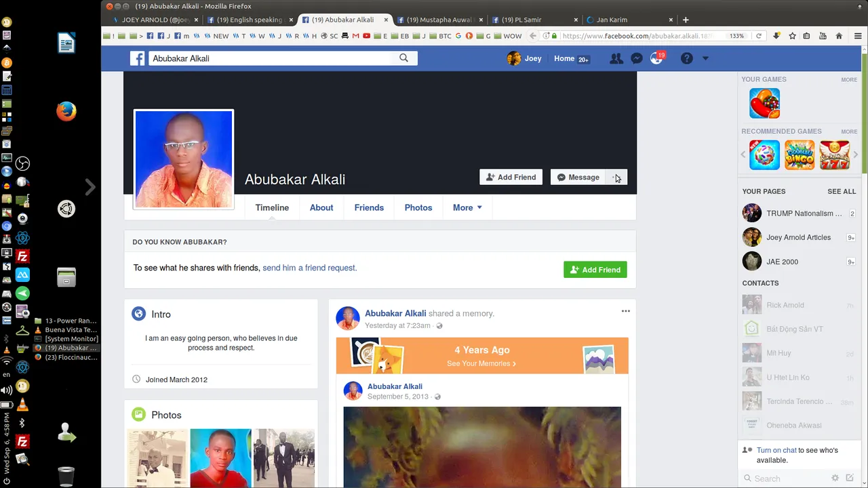Screen dimensions: 868x488
Task: Click SEE ALL beside Your Pages
Action: click(x=842, y=192)
